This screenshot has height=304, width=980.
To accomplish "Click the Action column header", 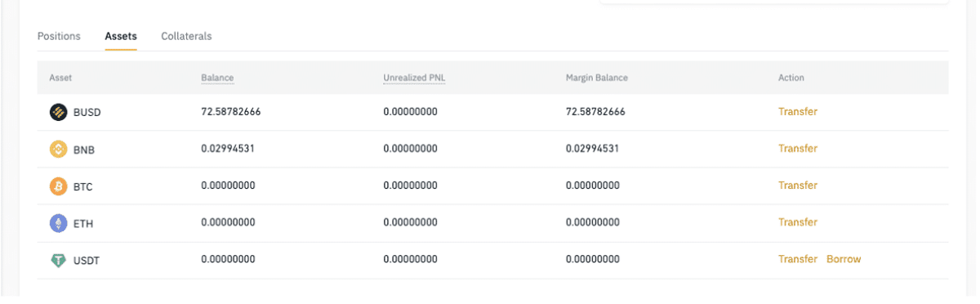I will tap(791, 78).
